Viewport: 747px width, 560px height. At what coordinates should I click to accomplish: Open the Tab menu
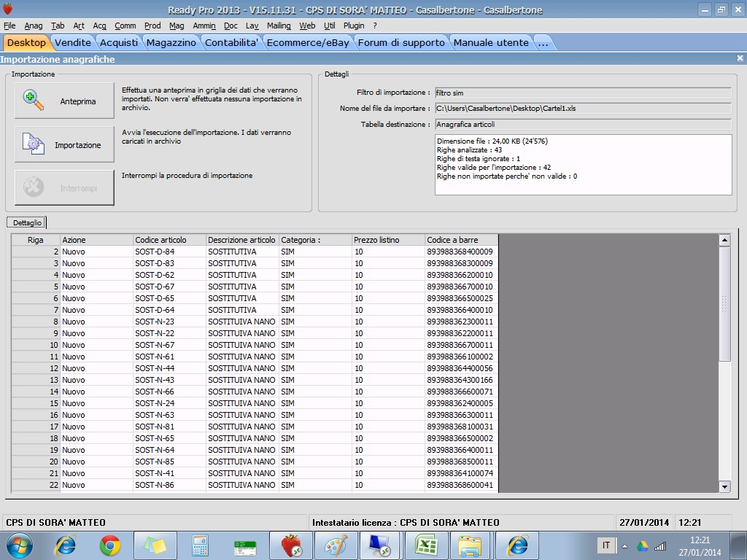(58, 26)
